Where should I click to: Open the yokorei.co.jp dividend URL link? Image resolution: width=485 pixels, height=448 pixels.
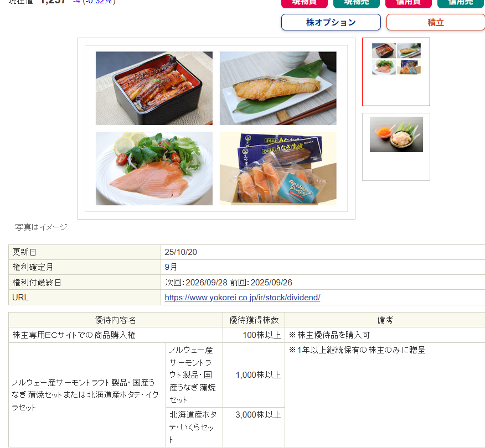tap(242, 298)
